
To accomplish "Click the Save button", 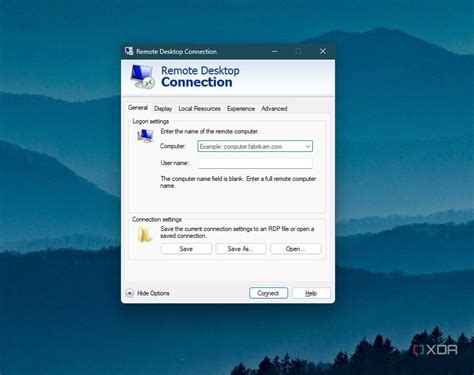I will click(186, 249).
